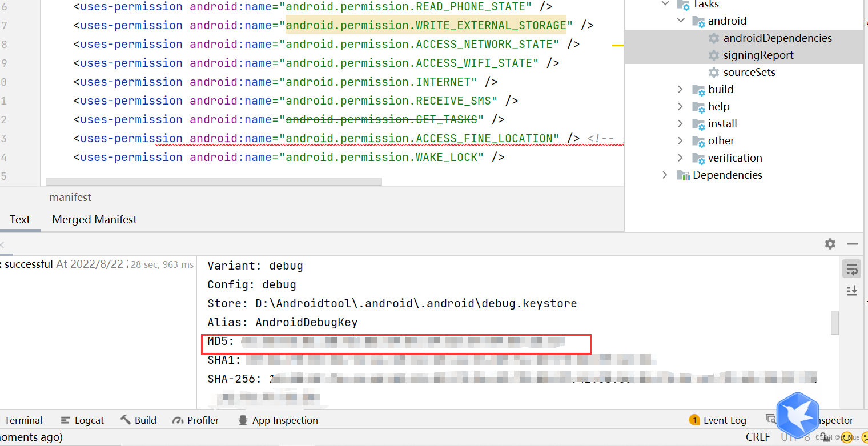Screen dimensions: 868x446
Task: Click the 'Variant: debug' output line
Action: click(255, 266)
